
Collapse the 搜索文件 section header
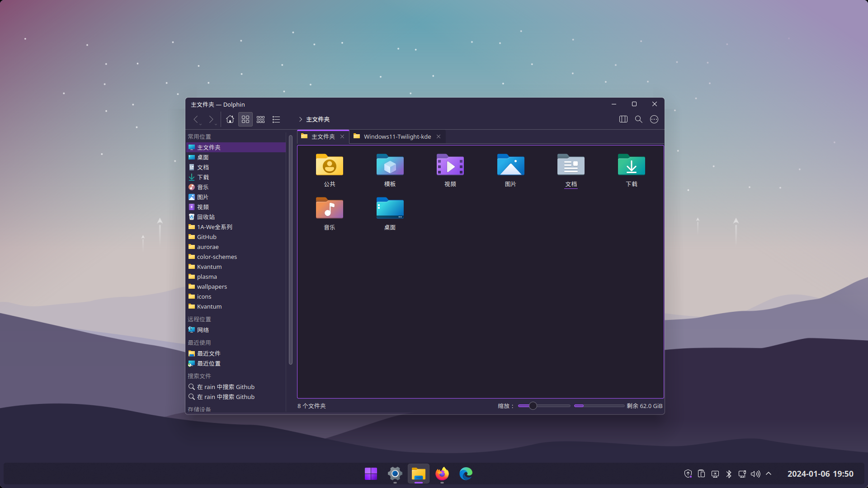199,376
